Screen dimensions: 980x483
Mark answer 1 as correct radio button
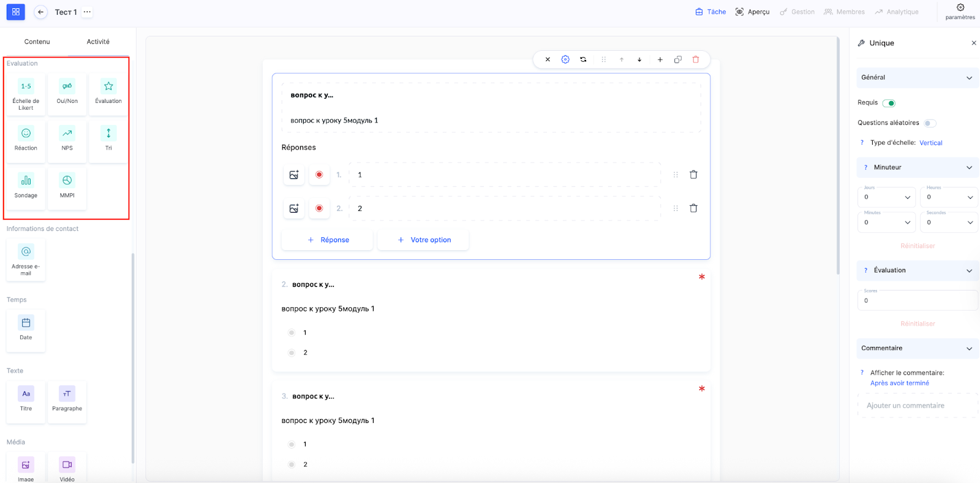click(x=319, y=175)
